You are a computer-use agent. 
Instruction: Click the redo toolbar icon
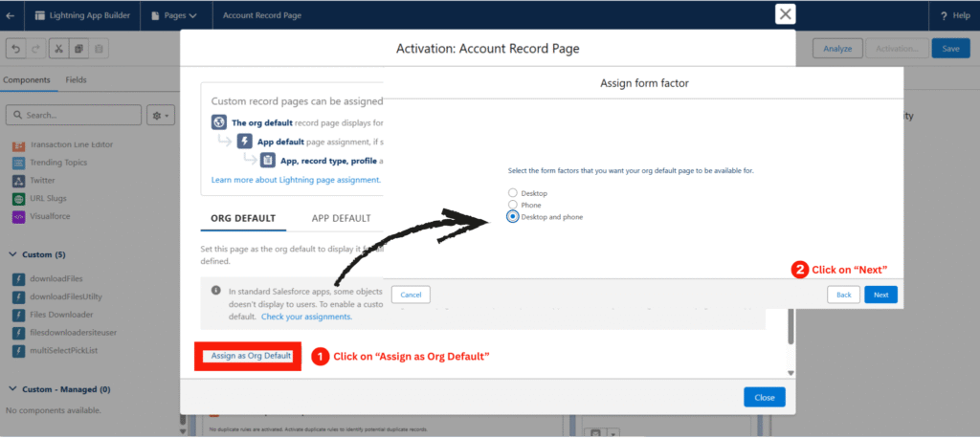35,49
